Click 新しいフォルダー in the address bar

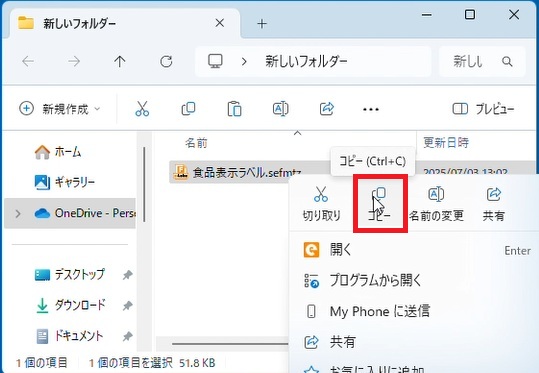tap(306, 62)
